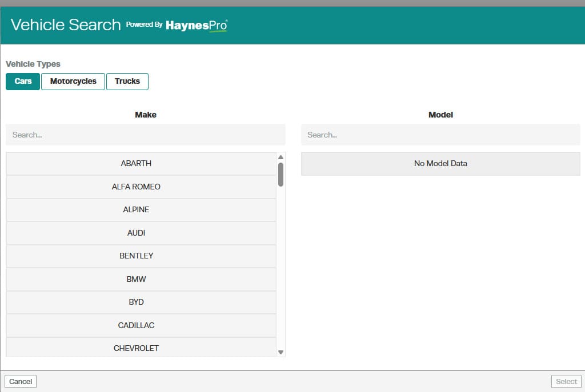
Task: Switch to Motorcycles vehicle type
Action: (x=73, y=81)
